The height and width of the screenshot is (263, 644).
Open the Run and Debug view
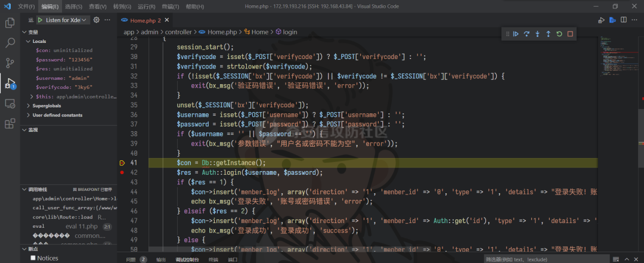pyautogui.click(x=10, y=83)
